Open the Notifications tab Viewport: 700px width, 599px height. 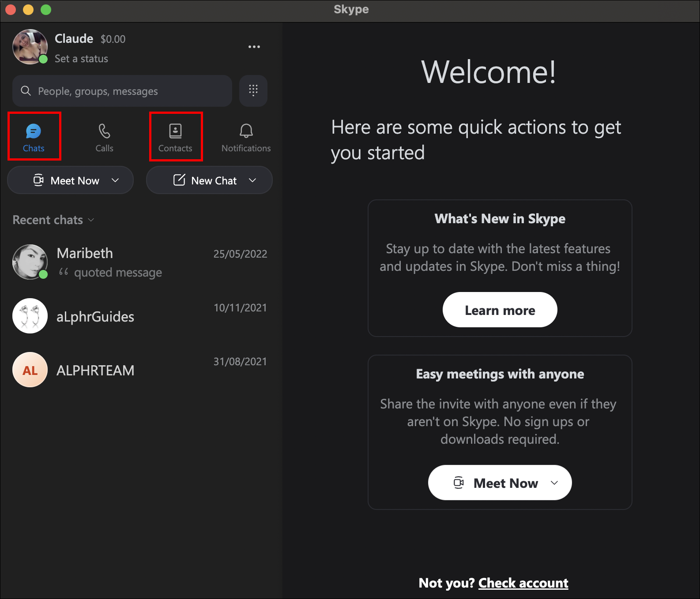[x=246, y=138]
